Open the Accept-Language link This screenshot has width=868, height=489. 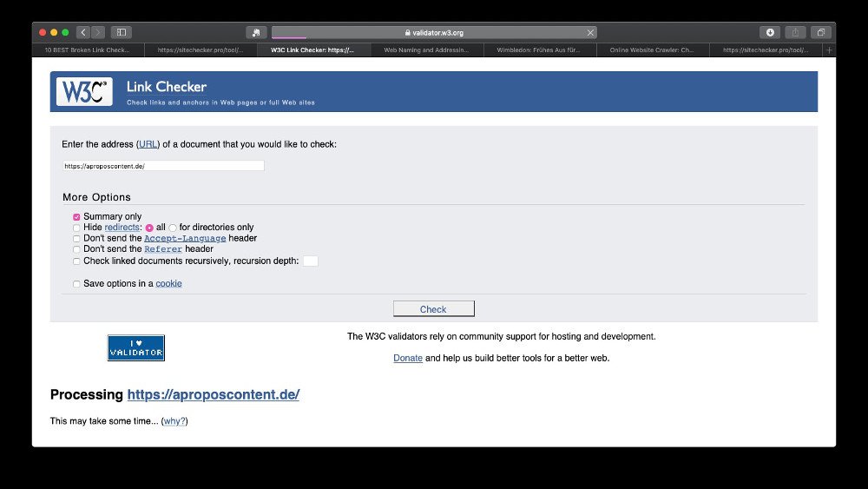pyautogui.click(x=185, y=238)
